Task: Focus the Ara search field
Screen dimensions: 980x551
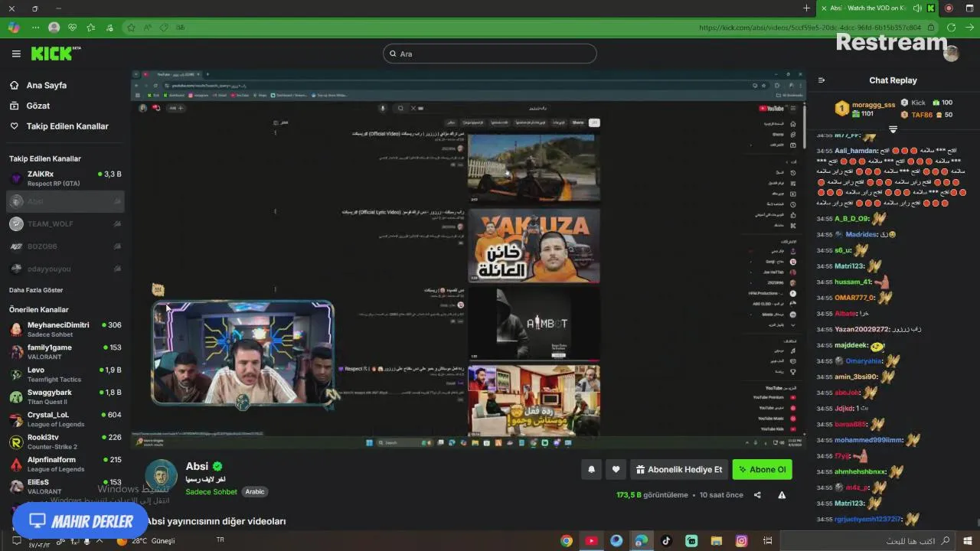Action: point(490,54)
